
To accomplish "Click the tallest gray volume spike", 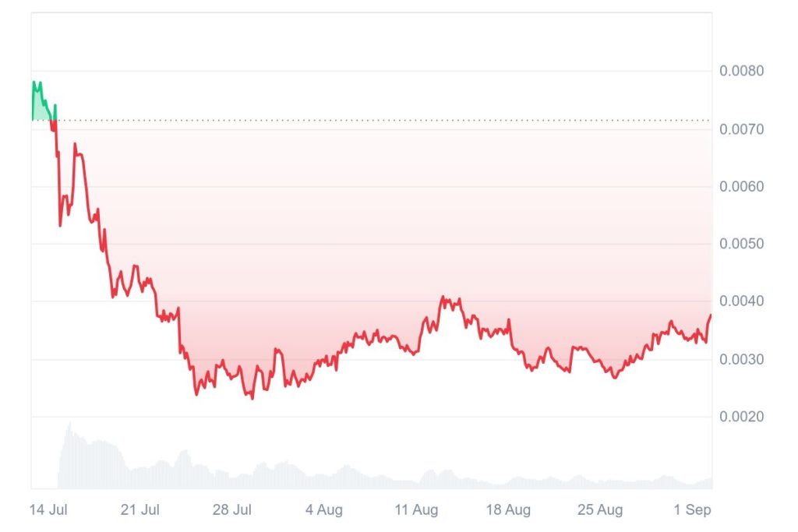I will coord(69,425).
